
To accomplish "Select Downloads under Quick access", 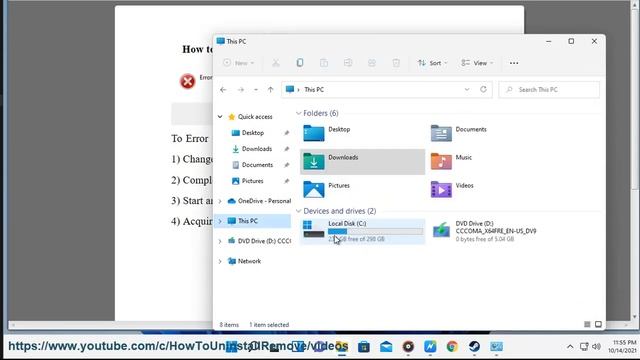I will (257, 149).
